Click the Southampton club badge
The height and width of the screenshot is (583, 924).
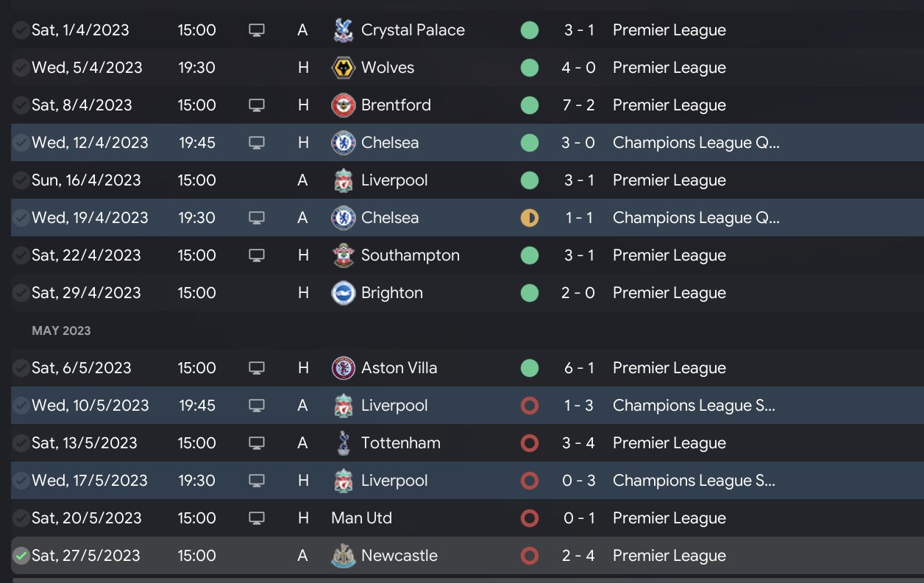[343, 255]
